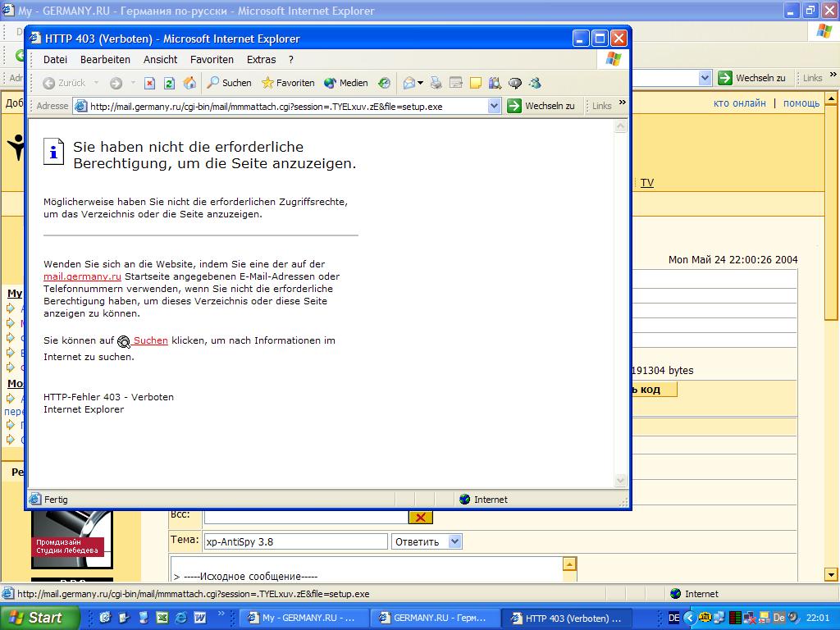Click the red X button beside Bcc field
The width and height of the screenshot is (840, 630).
point(421,517)
